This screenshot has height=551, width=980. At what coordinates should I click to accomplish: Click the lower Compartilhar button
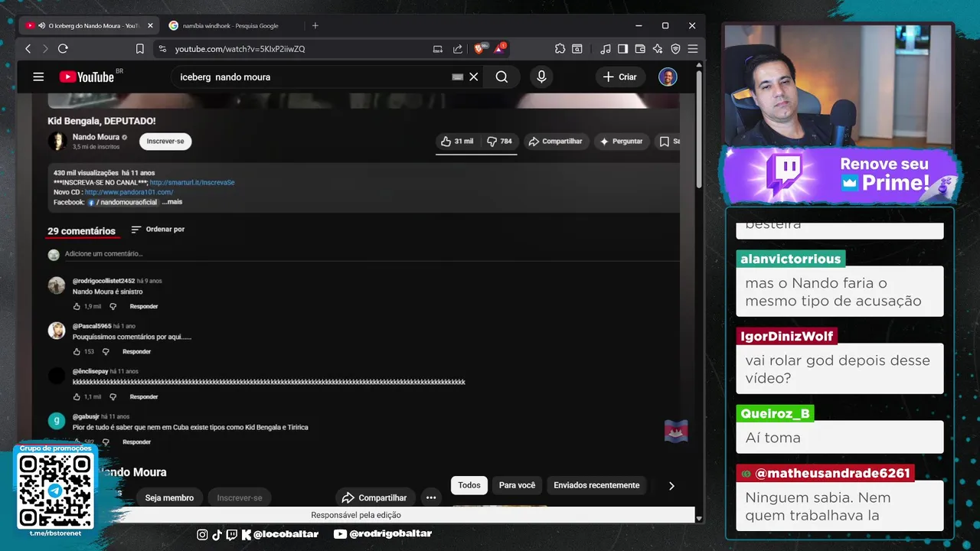click(x=374, y=497)
